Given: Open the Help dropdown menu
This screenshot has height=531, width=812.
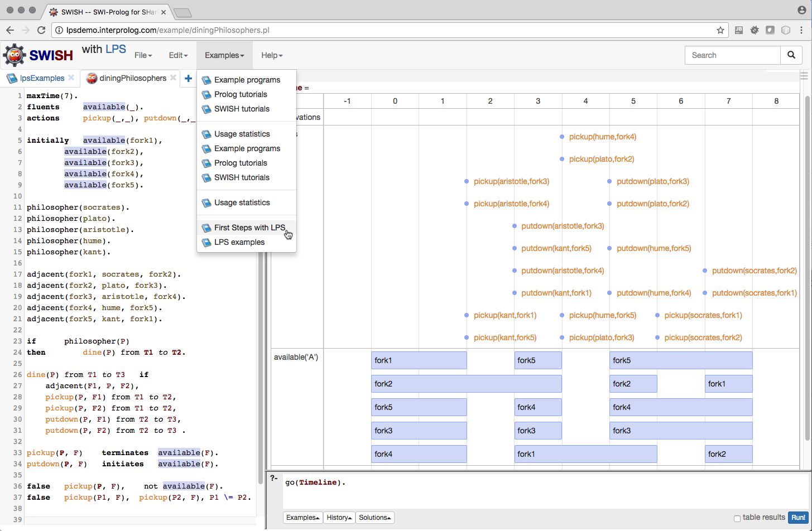Looking at the screenshot, I should coord(272,55).
